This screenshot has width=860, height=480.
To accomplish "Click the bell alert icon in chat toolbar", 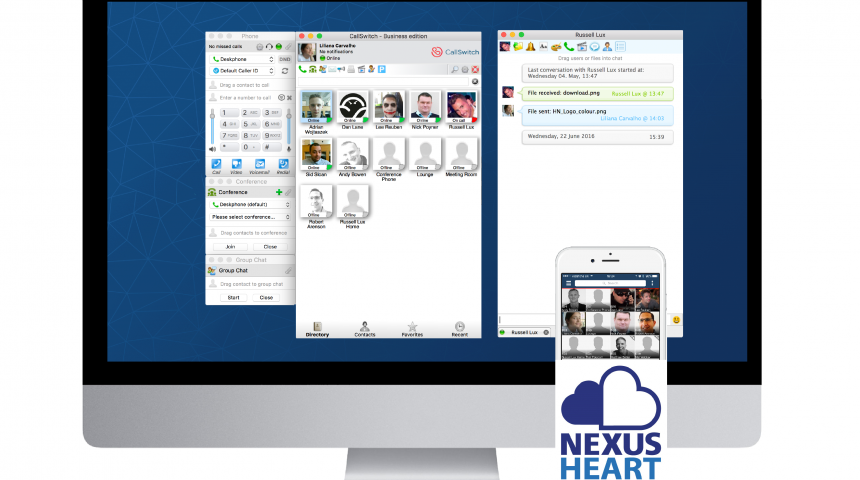I will (530, 47).
